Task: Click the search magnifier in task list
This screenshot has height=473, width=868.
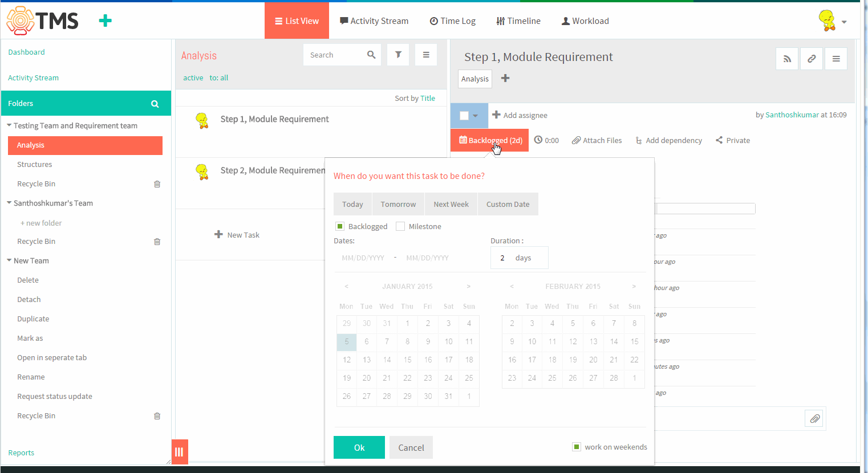Action: click(x=371, y=55)
